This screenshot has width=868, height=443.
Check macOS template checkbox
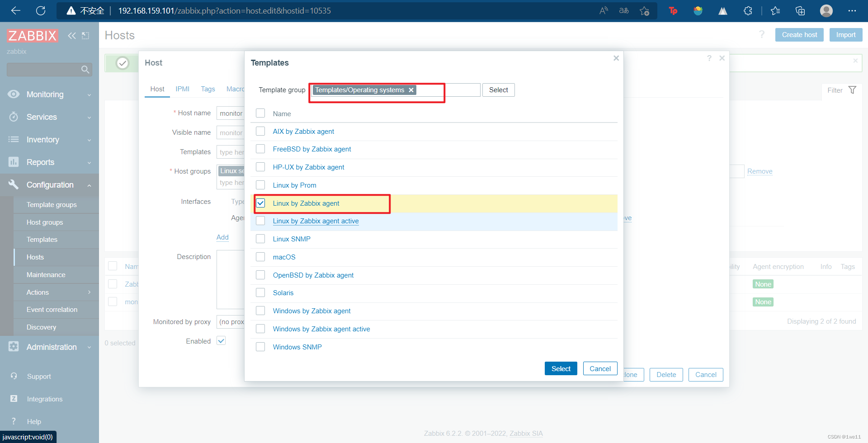tap(260, 257)
